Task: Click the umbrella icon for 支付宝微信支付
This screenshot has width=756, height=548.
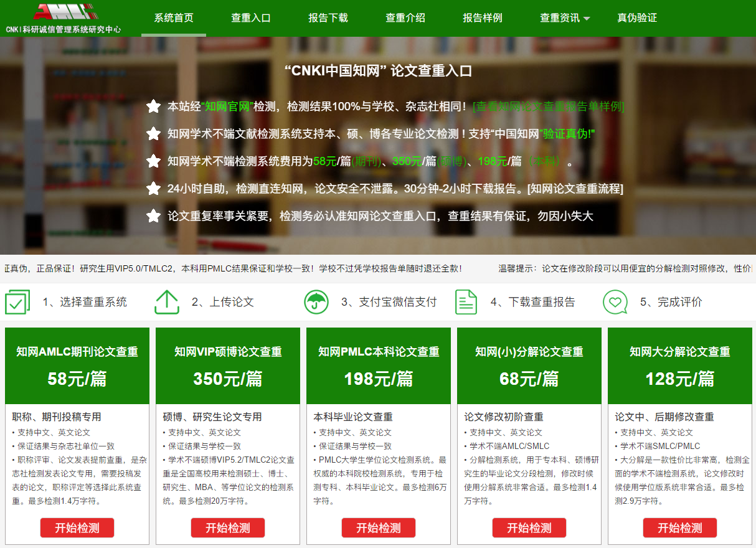Action: (316, 302)
